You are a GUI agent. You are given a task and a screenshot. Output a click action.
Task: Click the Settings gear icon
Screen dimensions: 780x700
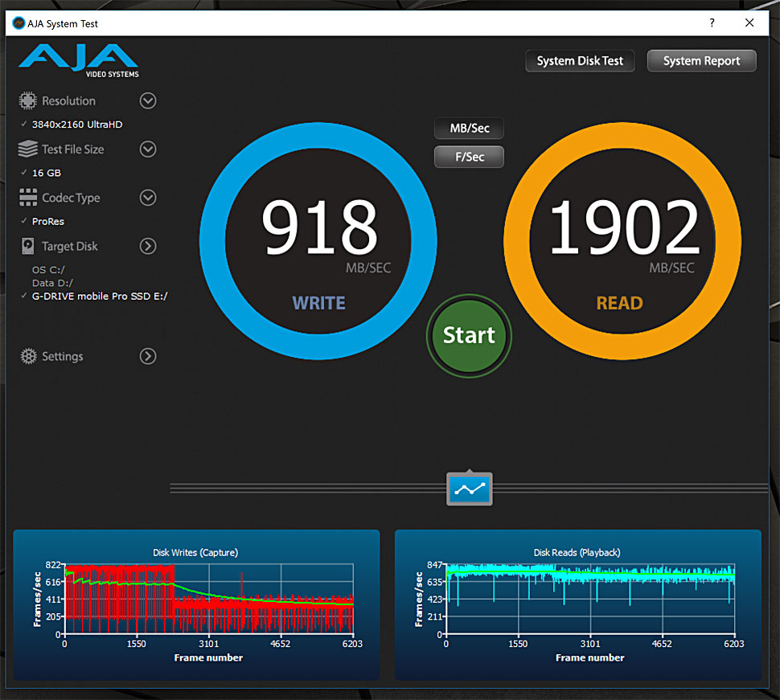point(28,356)
